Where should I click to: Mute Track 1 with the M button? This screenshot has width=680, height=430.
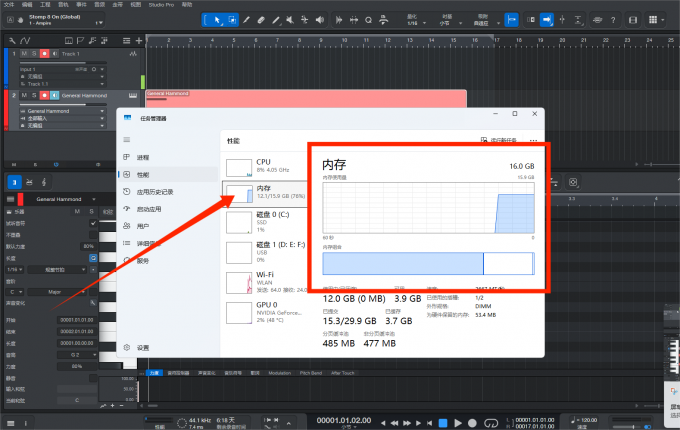24,54
